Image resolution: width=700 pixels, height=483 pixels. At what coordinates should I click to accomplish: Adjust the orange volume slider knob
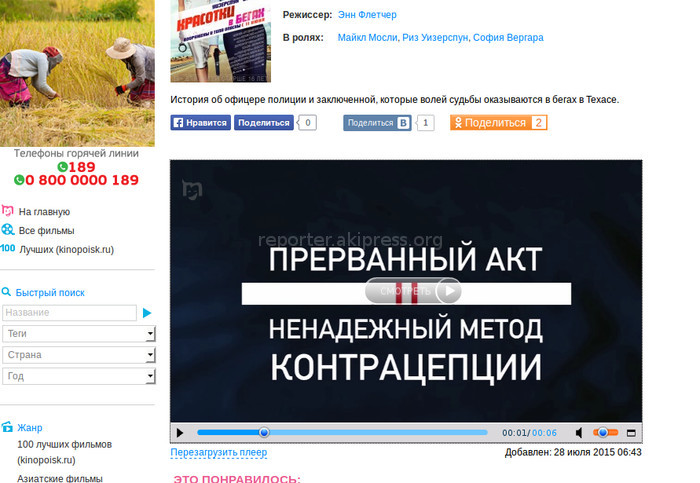point(603,432)
